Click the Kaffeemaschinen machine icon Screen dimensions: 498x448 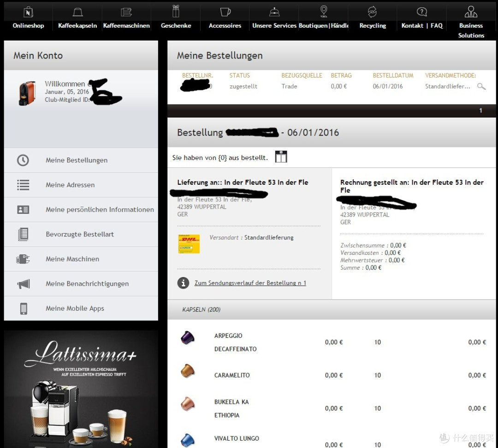[126, 12]
